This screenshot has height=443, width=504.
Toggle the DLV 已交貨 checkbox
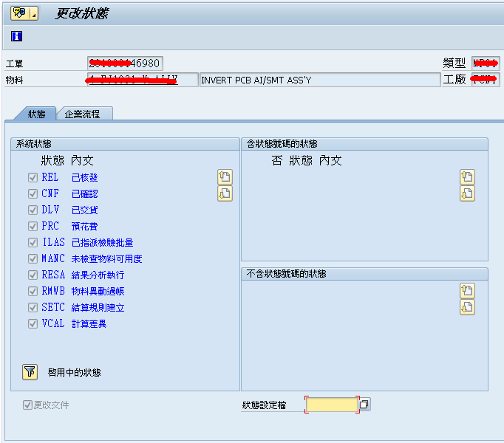click(33, 210)
